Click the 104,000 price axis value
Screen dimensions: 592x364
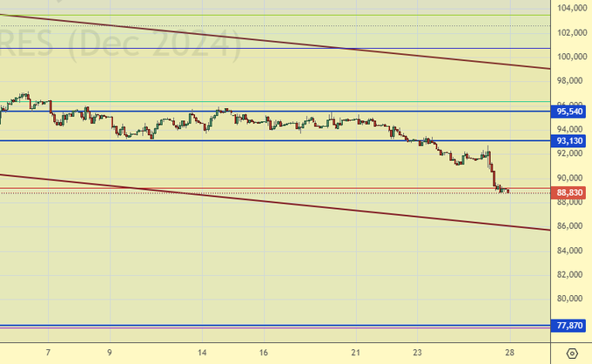571,9
